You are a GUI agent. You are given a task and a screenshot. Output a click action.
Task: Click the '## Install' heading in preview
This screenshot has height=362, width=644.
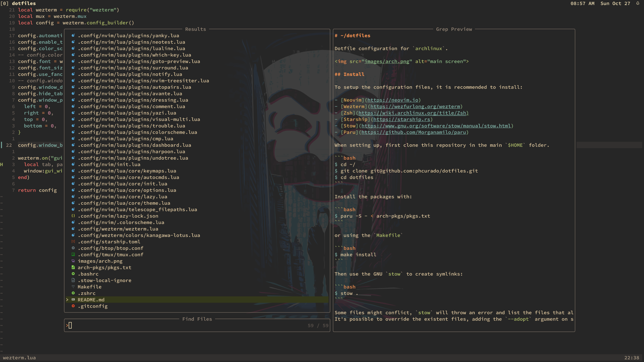point(349,74)
